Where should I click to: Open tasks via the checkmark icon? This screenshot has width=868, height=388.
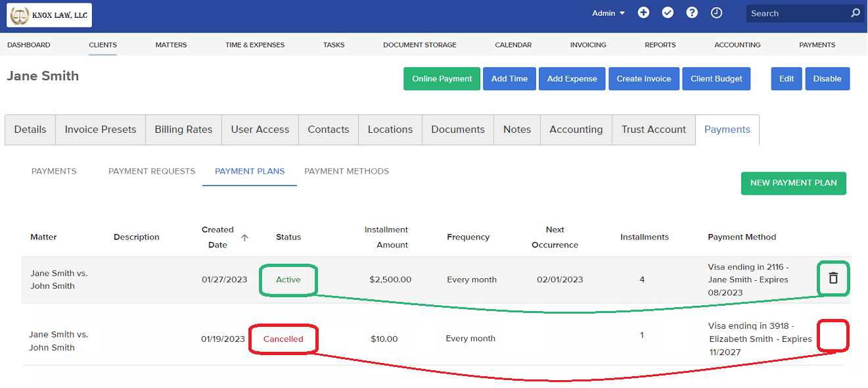tap(668, 12)
